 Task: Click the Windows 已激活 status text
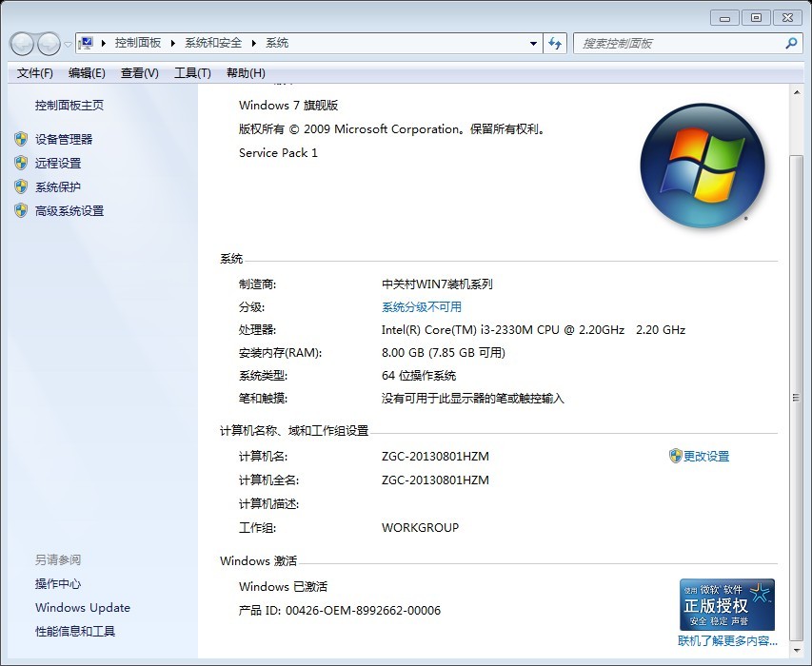coord(283,586)
